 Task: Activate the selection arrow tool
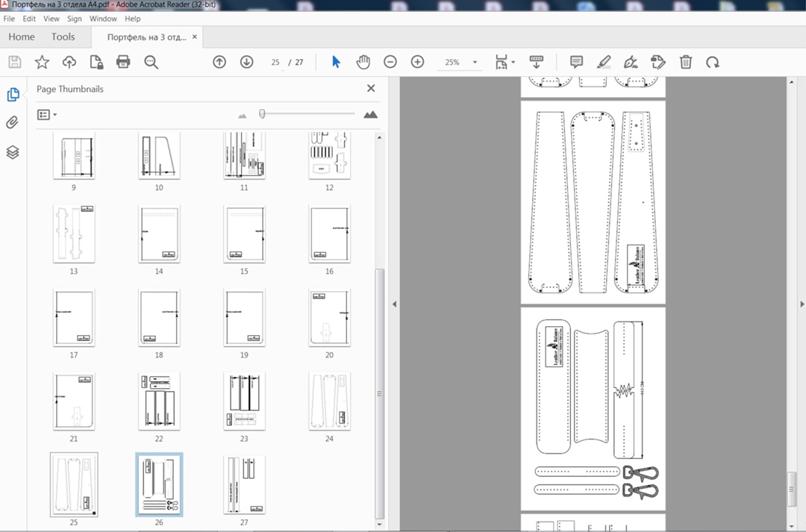pos(336,62)
